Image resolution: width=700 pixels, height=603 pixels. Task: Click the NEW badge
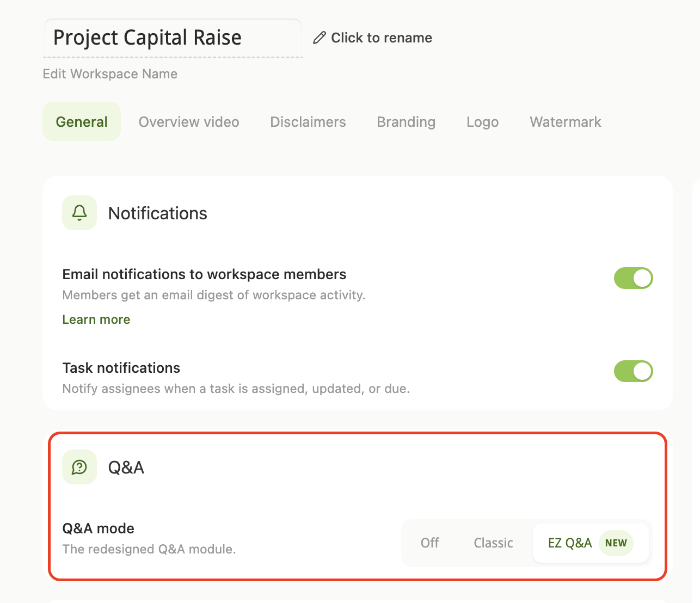pos(616,543)
